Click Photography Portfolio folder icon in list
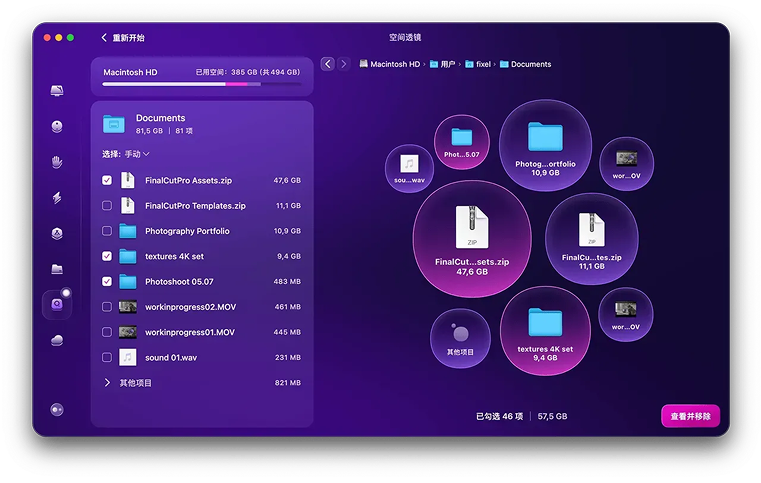 click(128, 231)
